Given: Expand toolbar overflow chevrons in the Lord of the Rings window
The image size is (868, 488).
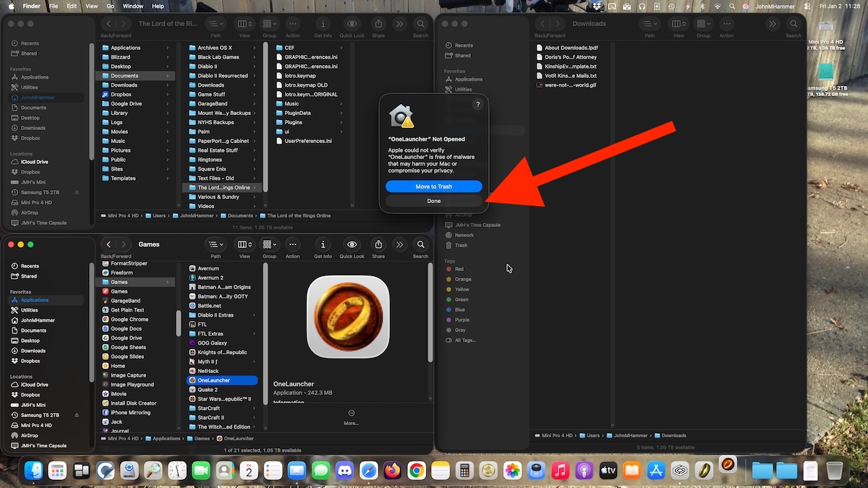Looking at the screenshot, I should (x=400, y=24).
